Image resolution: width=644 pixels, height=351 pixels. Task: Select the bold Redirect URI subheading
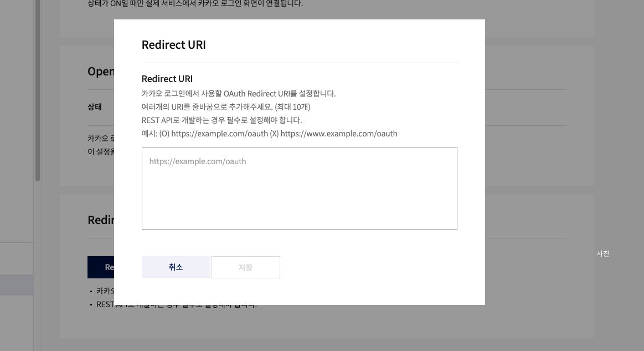(167, 79)
